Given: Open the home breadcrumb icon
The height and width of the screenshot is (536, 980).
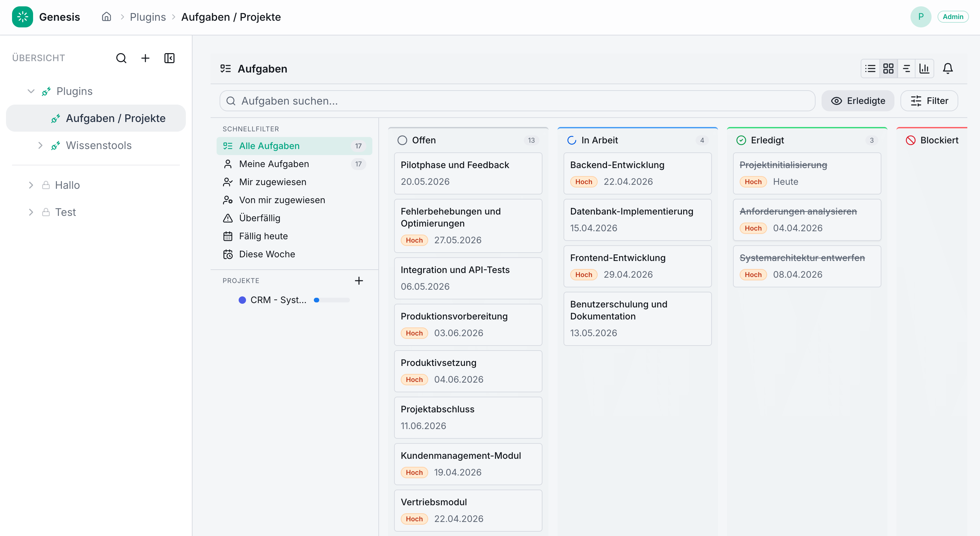Looking at the screenshot, I should [106, 16].
